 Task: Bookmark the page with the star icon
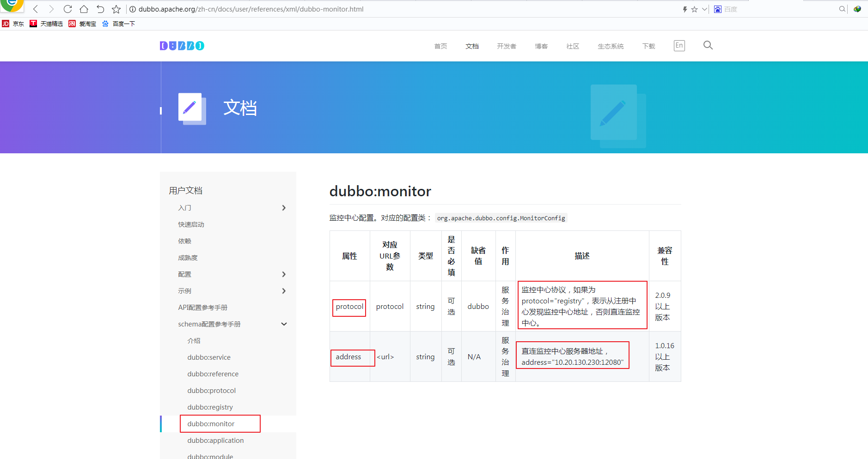(x=116, y=8)
